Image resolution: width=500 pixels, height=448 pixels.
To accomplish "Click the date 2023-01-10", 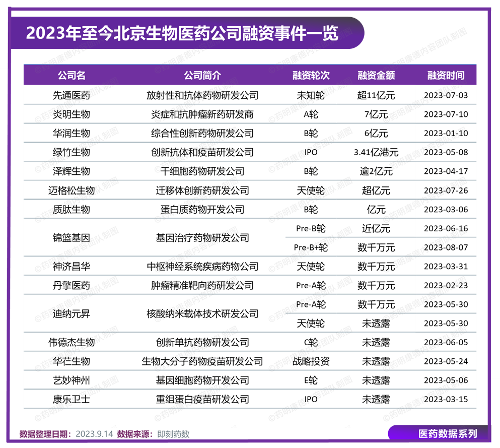I will (446, 133).
